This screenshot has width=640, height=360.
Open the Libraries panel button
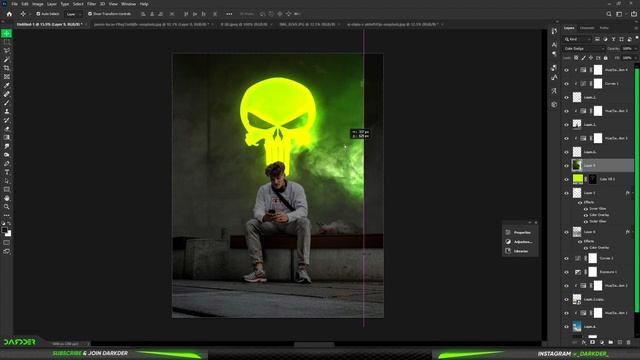pos(519,251)
